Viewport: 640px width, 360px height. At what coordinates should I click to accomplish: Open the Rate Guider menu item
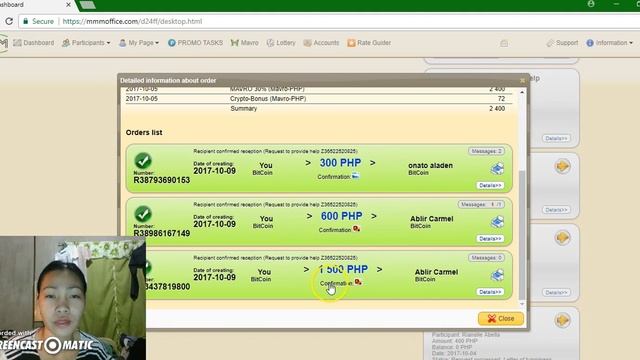tap(369, 43)
